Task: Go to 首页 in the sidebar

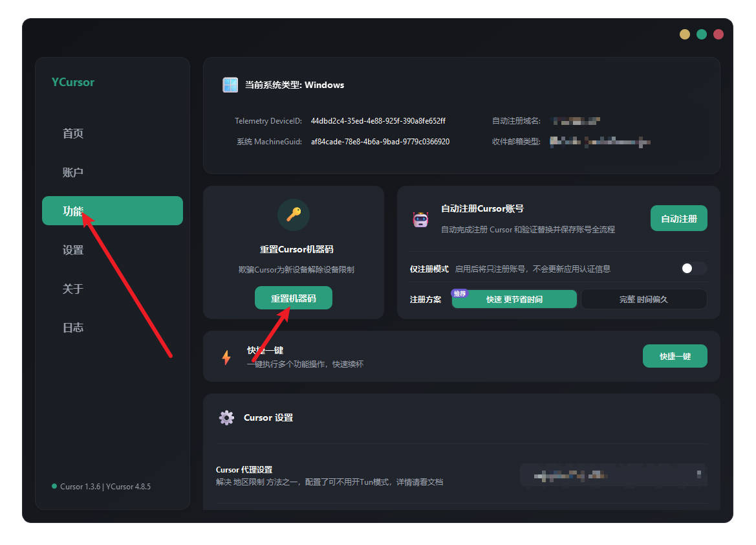Action: tap(73, 133)
